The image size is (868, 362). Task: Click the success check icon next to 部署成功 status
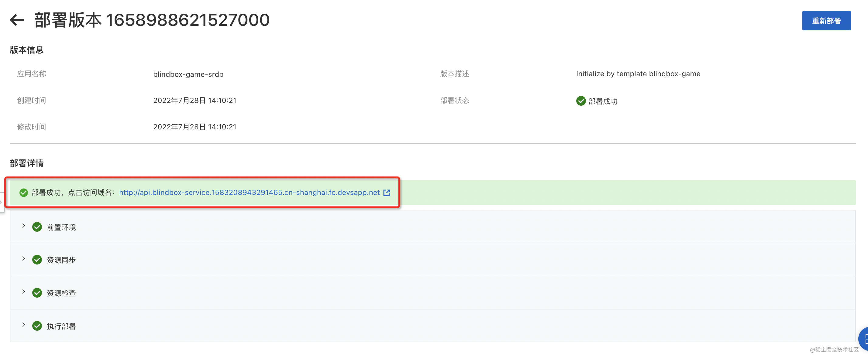point(581,101)
